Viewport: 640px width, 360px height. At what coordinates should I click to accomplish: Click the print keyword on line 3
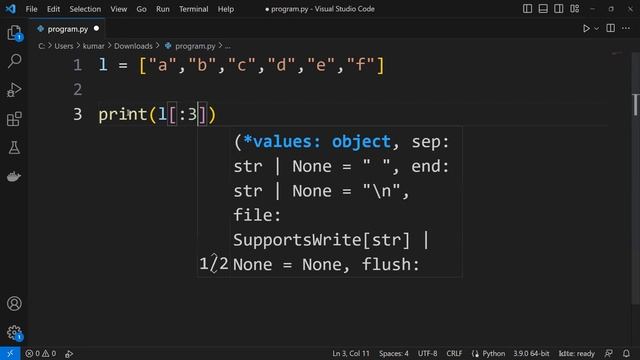point(122,114)
